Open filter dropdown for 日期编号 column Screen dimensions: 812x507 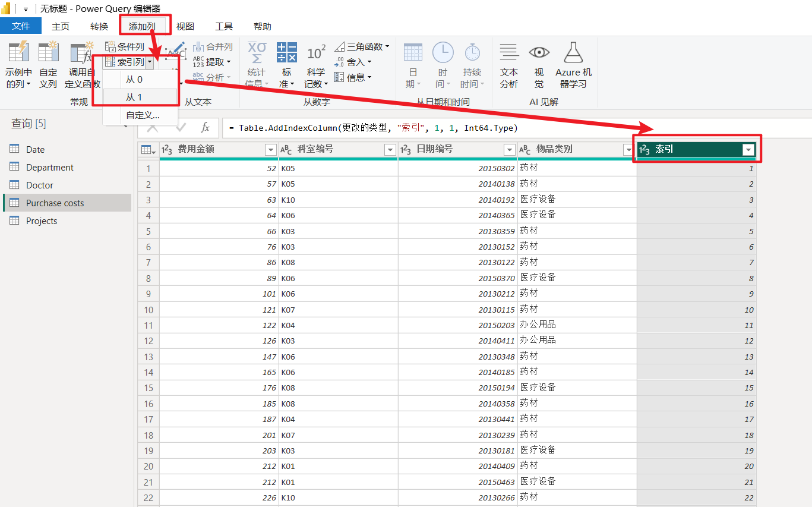pos(510,150)
